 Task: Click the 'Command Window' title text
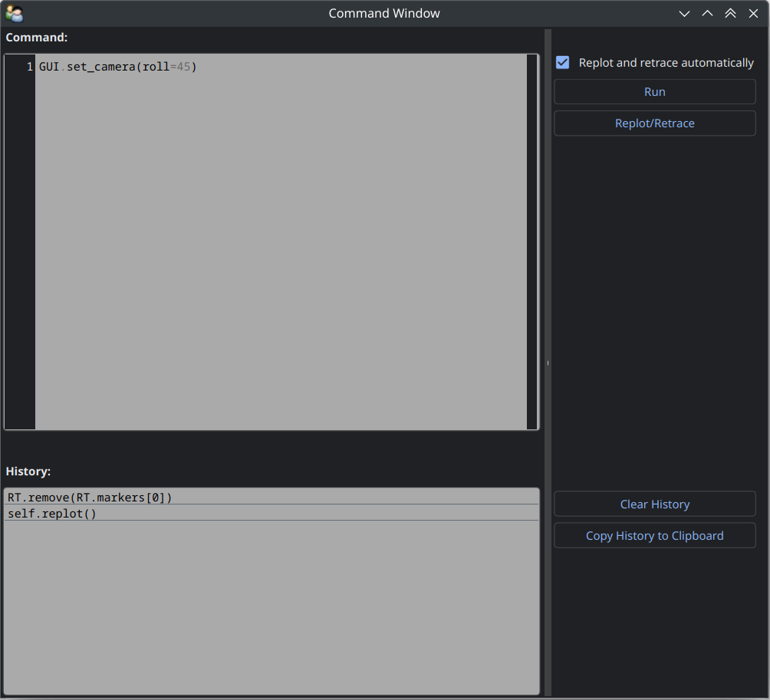coord(384,13)
